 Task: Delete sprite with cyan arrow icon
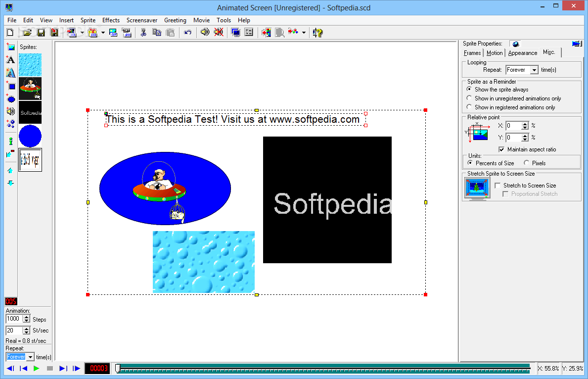[10, 153]
